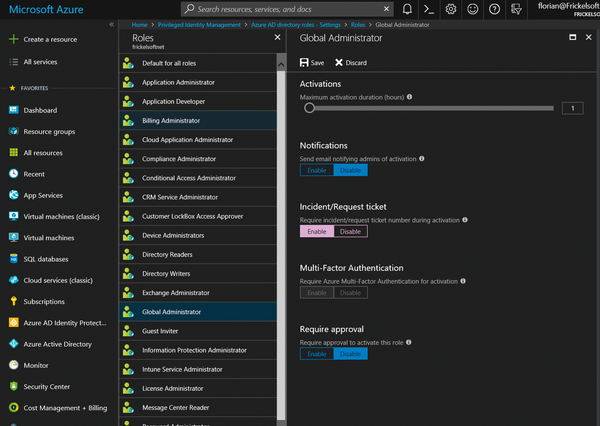The image size is (600, 426).
Task: Click the Resource groups cube icon
Action: pos(14,131)
